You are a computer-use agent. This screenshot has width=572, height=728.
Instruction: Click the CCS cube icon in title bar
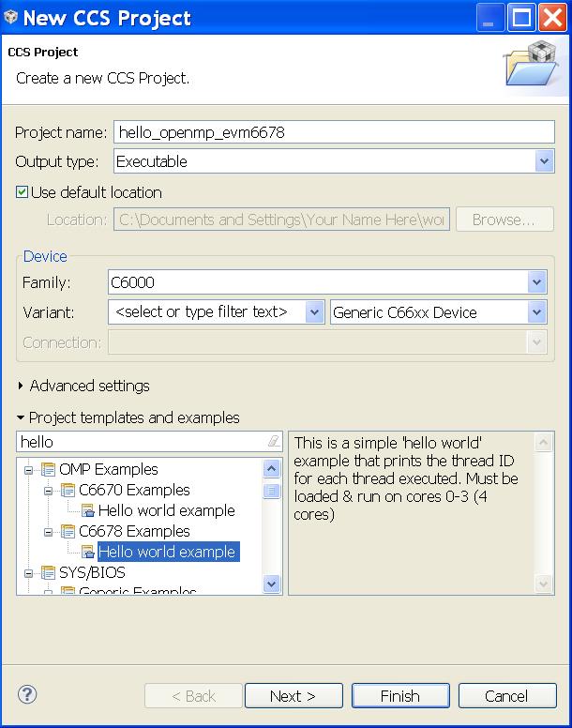[x=11, y=18]
